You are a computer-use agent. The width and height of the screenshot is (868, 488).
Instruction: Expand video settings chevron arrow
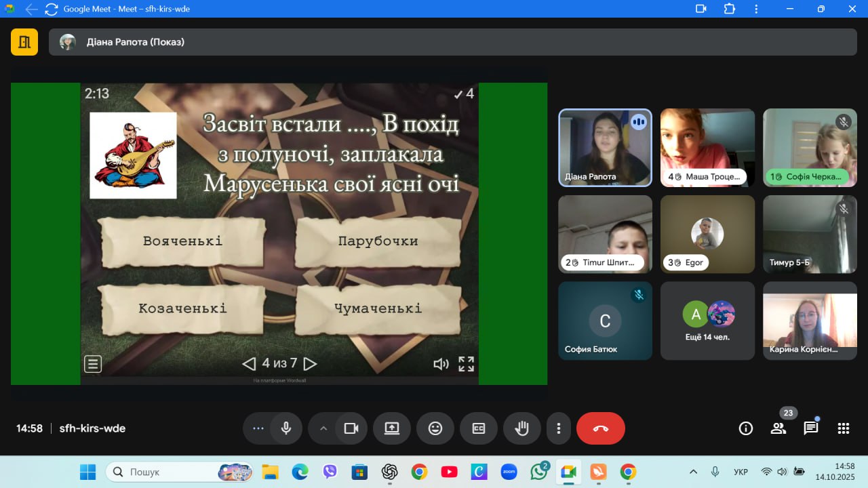(x=323, y=428)
